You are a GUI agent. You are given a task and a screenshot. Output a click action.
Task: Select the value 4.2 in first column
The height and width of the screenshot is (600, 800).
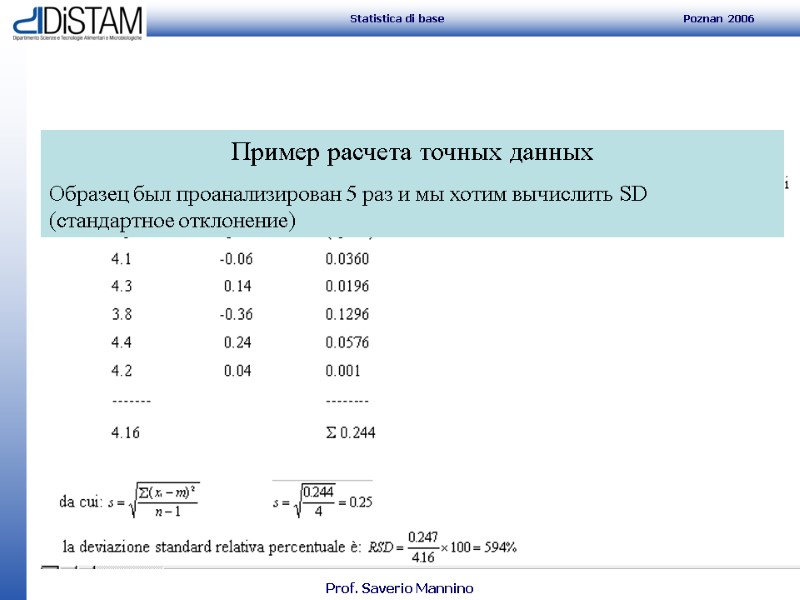coord(121,371)
